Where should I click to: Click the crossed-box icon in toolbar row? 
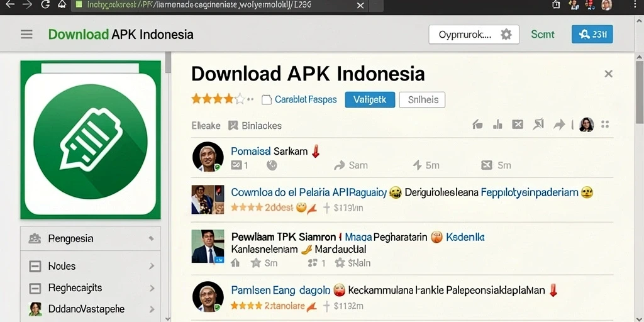tap(518, 125)
